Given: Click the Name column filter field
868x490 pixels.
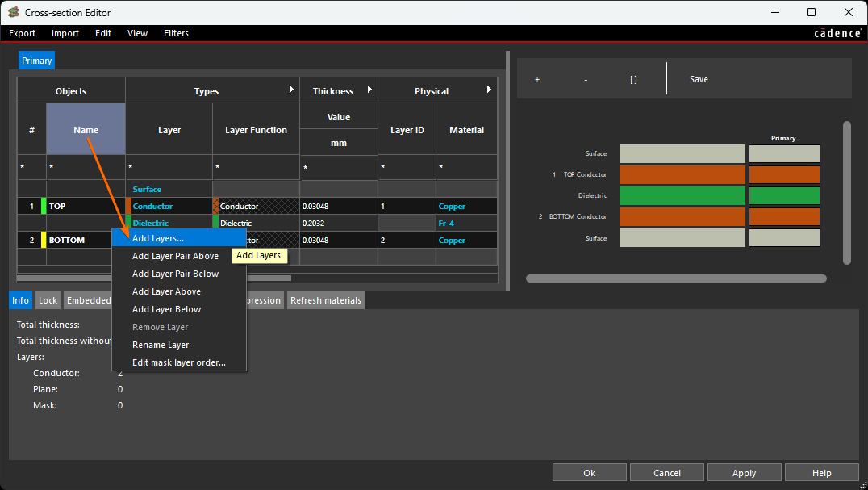Looking at the screenshot, I should (86, 168).
